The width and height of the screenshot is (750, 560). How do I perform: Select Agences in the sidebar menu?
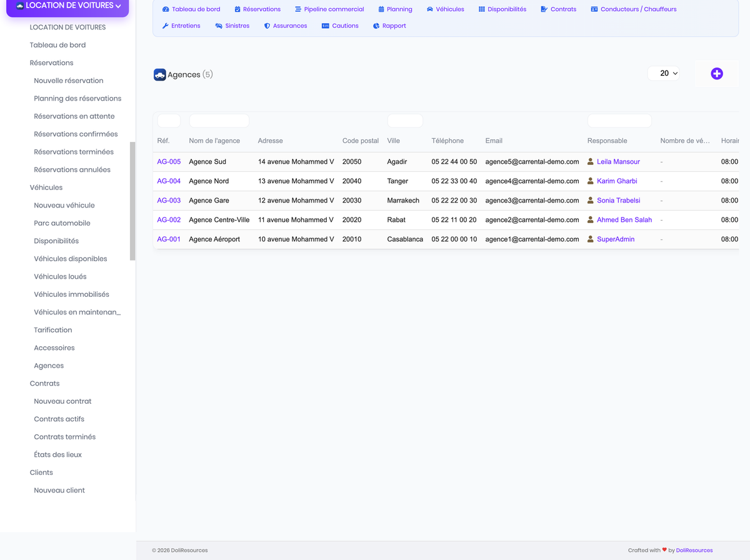[x=49, y=366]
